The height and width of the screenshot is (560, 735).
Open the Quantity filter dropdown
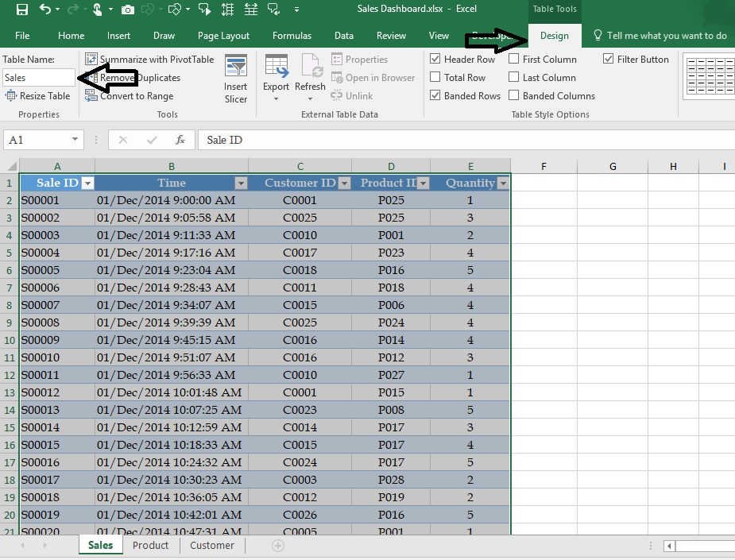(503, 183)
